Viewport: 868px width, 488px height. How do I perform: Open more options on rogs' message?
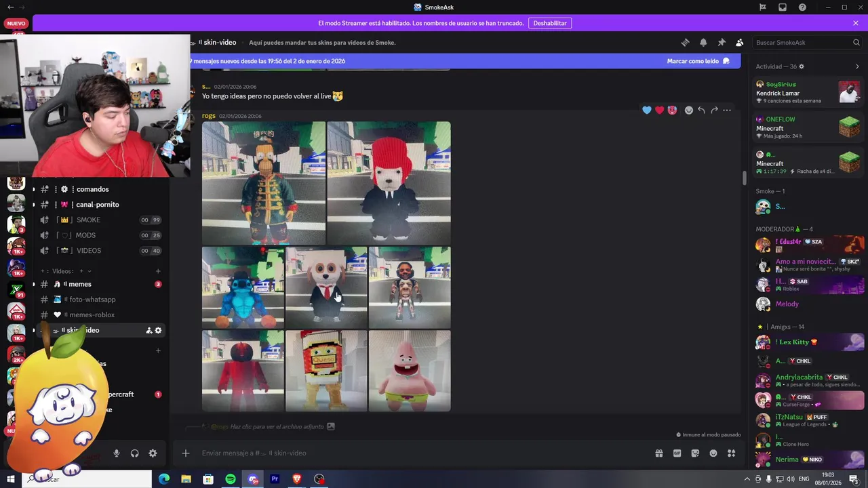(727, 110)
